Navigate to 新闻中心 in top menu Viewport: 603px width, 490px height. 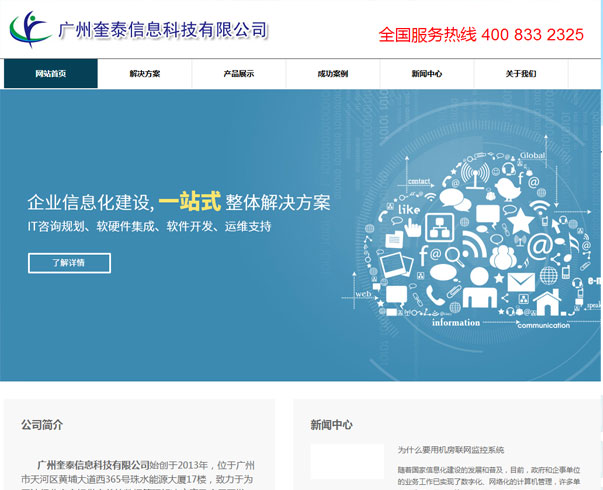[426, 74]
